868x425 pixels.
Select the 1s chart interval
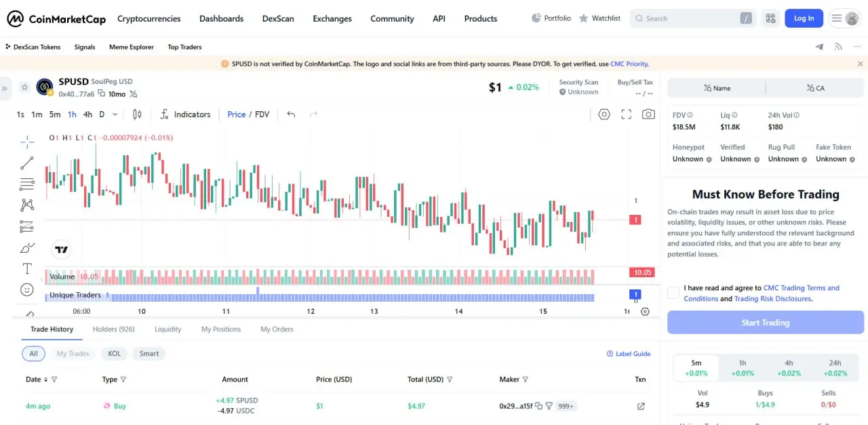tap(20, 115)
